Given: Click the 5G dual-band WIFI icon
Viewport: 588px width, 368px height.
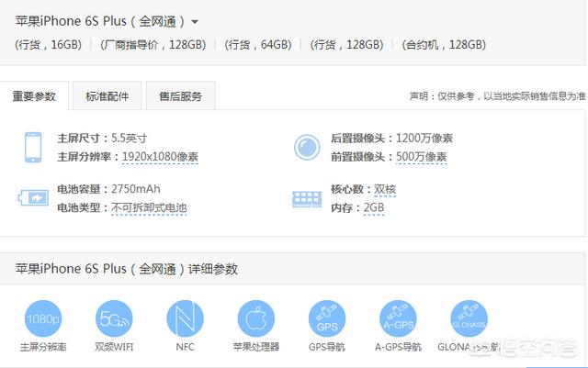Looking at the screenshot, I should pyautogui.click(x=114, y=319).
